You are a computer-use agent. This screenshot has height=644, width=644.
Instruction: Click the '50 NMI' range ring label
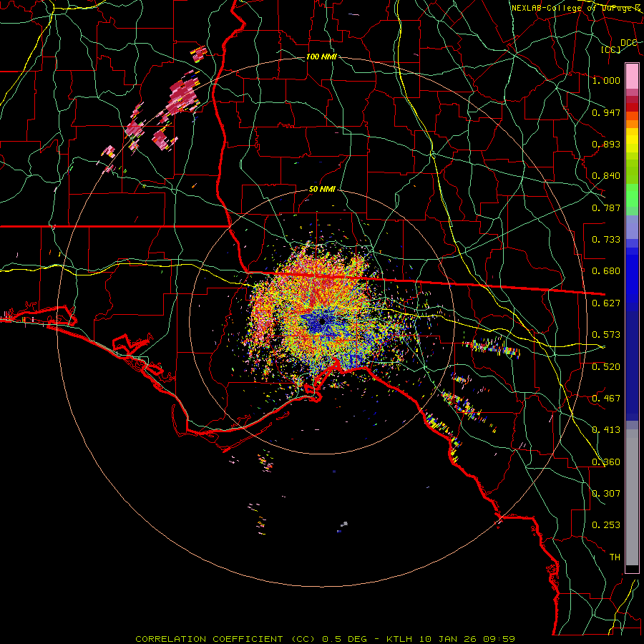(x=322, y=190)
